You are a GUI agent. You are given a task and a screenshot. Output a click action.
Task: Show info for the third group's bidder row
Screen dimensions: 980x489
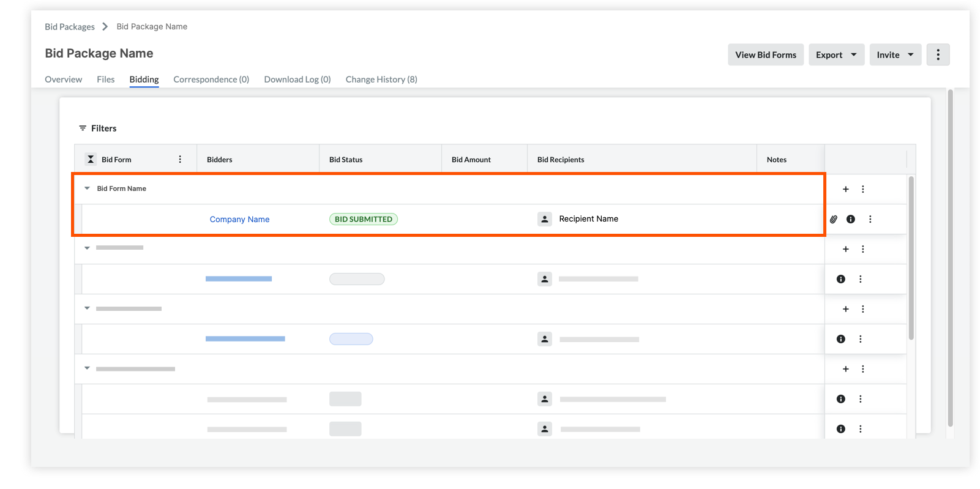pyautogui.click(x=841, y=339)
